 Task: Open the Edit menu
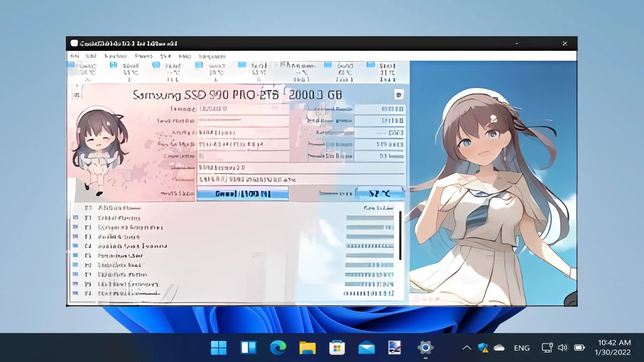(91, 56)
